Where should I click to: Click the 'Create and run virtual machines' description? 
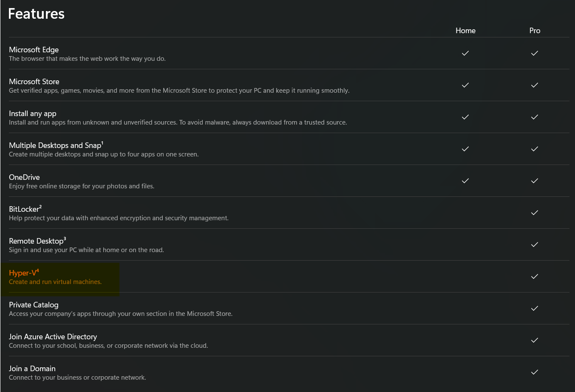(x=55, y=282)
